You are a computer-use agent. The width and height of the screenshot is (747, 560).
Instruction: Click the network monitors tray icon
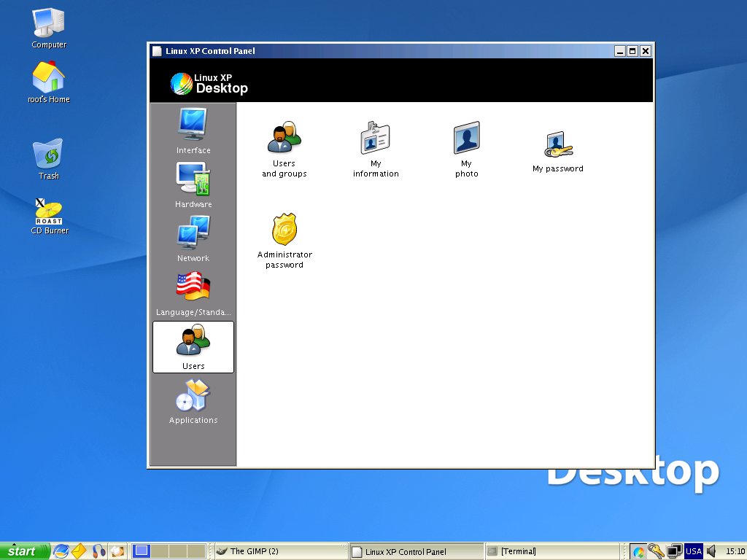674,551
